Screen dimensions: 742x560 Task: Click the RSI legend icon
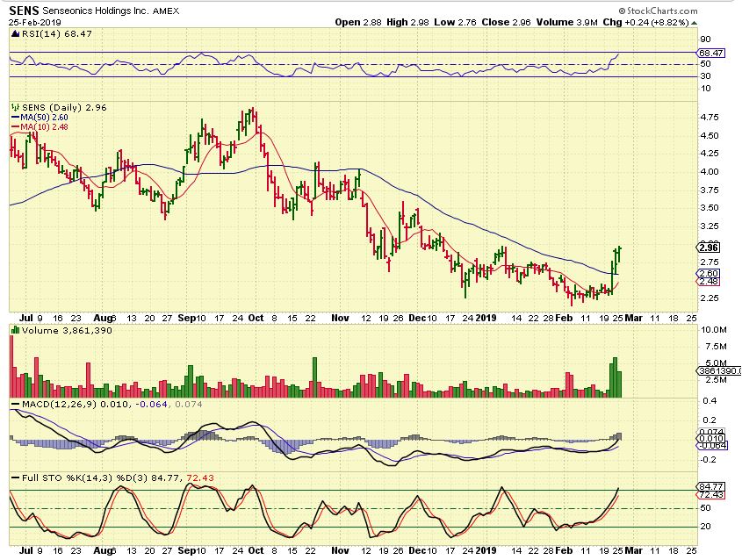click(15, 34)
